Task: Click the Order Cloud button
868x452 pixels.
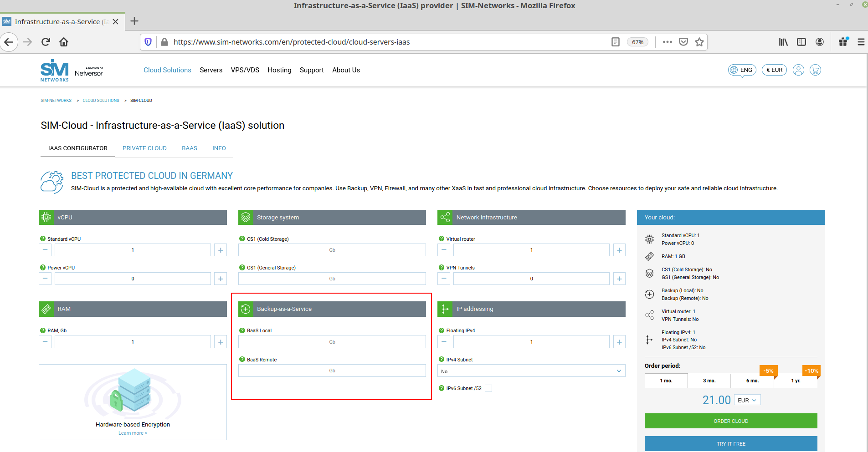Action: pos(730,421)
